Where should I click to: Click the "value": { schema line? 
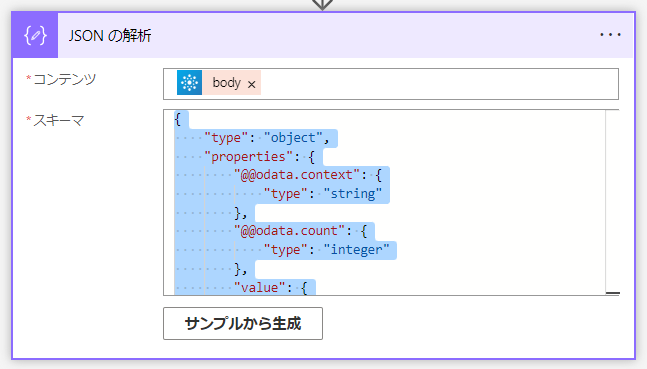(x=271, y=287)
